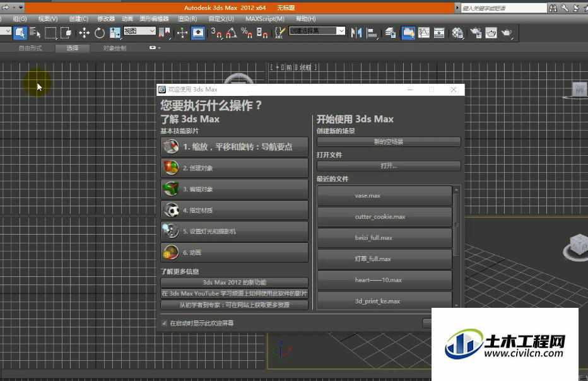This screenshot has width=588, height=381.
Task: Open recent file cutter_cookie.max
Action: 384,217
